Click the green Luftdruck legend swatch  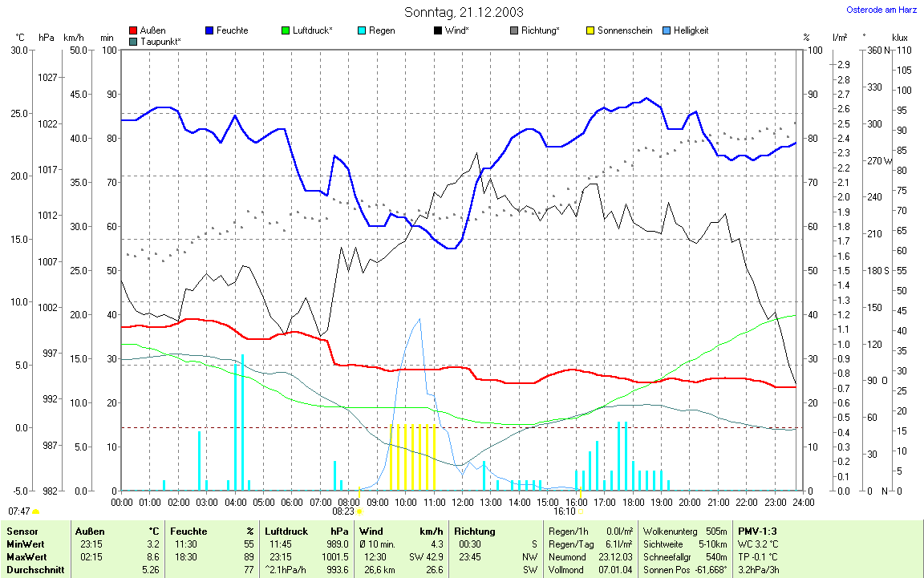(x=286, y=31)
